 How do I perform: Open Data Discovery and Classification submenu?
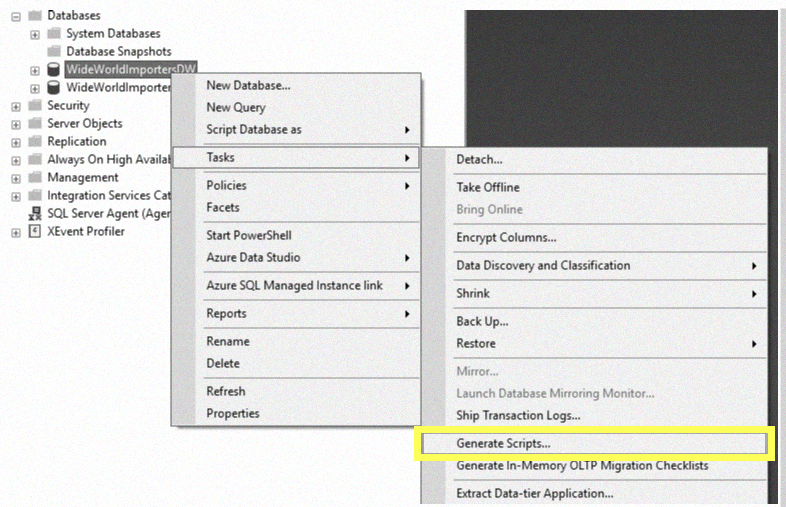click(595, 266)
